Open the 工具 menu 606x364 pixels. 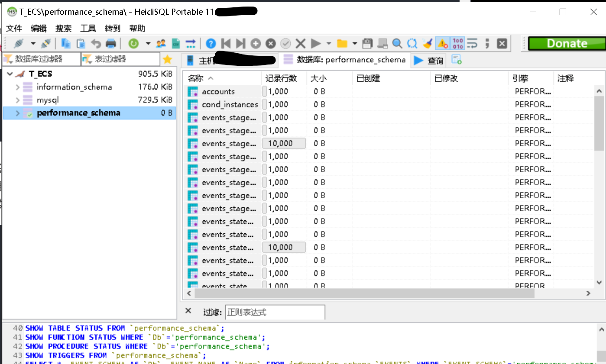(88, 28)
